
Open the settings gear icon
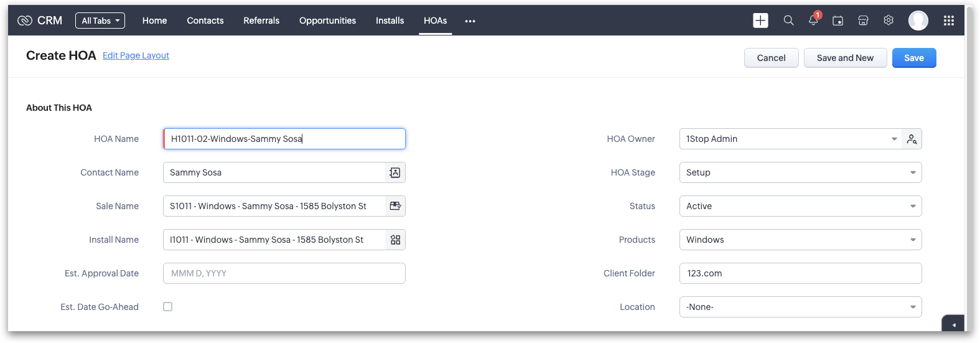click(889, 21)
